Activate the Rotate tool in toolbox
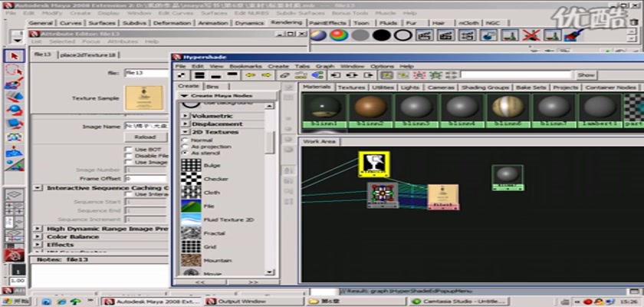This screenshot has width=644, height=307. click(x=15, y=111)
